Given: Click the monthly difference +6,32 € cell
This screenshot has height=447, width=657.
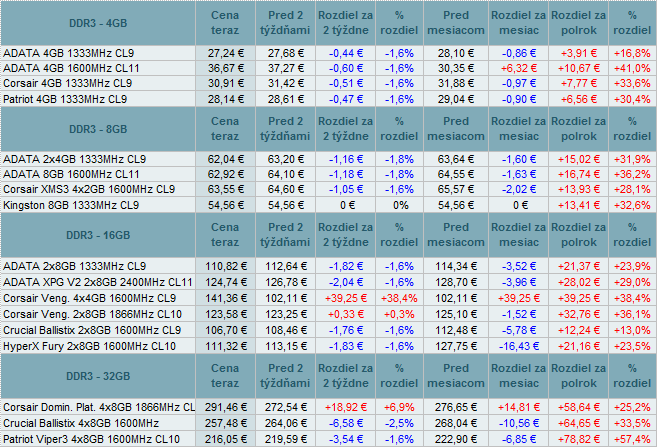Looking at the screenshot, I should 519,68.
